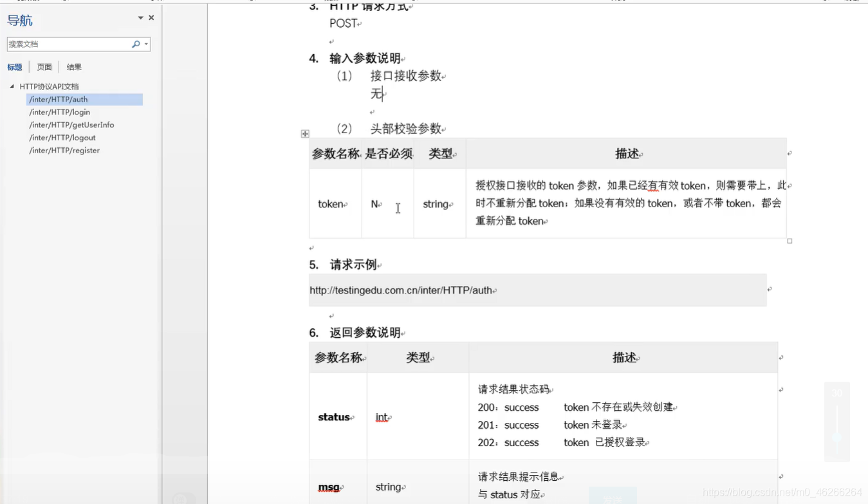
Task: Select /inter/HTTP/logout heading
Action: coord(62,138)
